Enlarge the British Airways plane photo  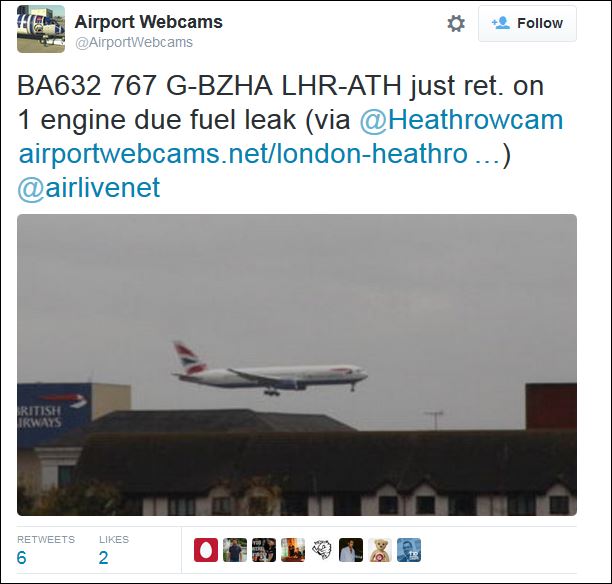click(297, 365)
